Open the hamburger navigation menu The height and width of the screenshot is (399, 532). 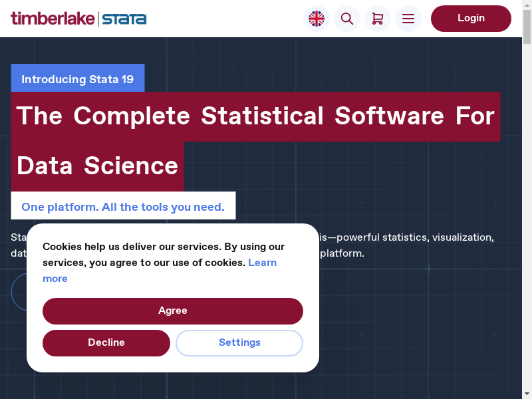(x=408, y=19)
